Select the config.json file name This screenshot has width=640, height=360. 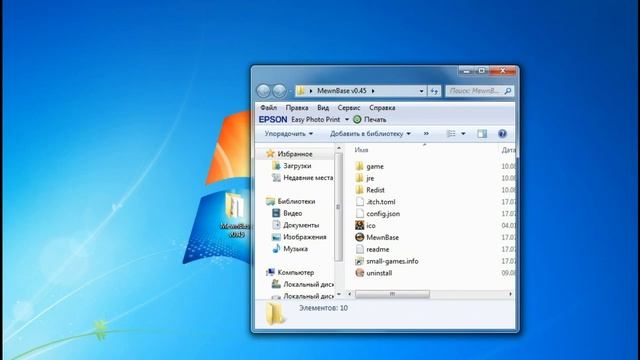point(383,213)
